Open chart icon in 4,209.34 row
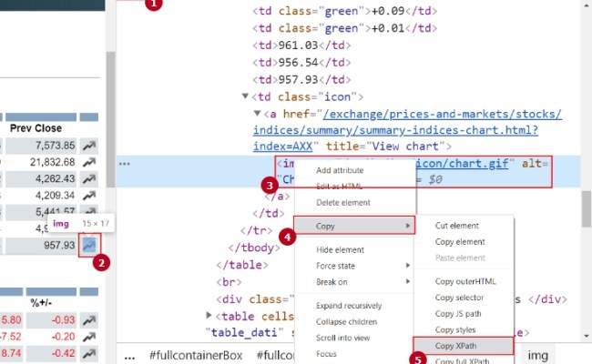592x364 pixels. (x=89, y=196)
